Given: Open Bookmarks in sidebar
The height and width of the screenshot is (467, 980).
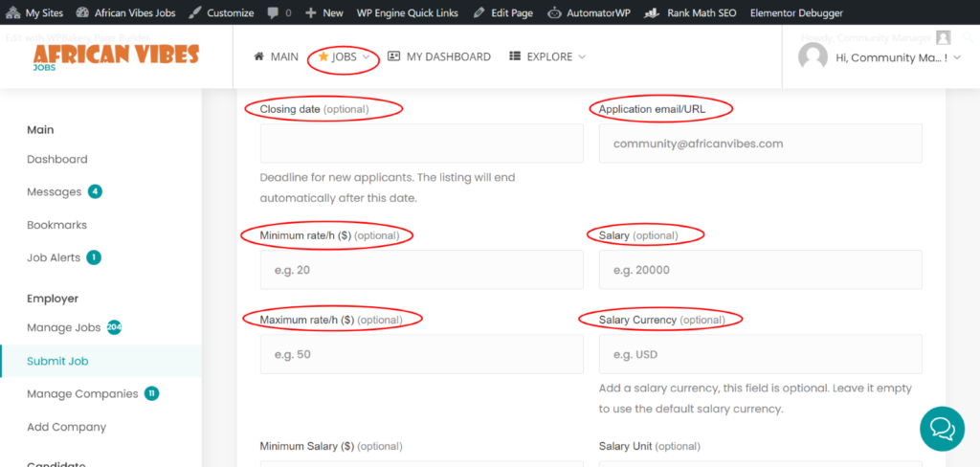Looking at the screenshot, I should [x=56, y=225].
